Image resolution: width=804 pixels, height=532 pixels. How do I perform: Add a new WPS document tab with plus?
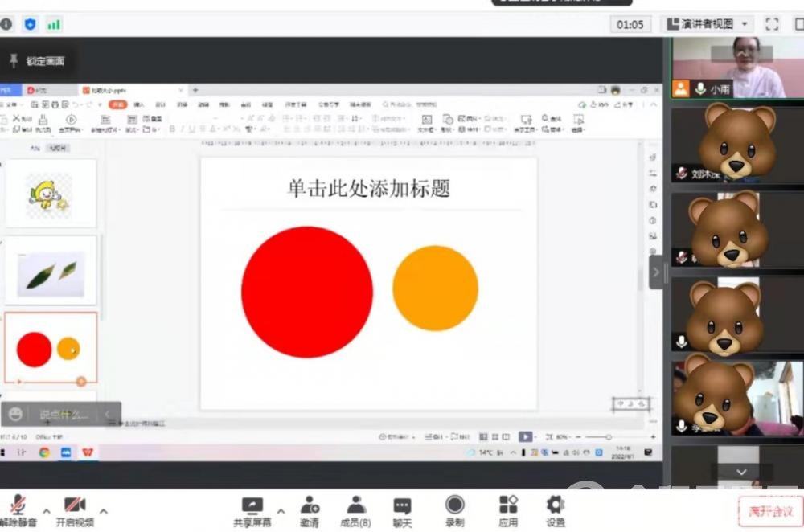[x=195, y=90]
